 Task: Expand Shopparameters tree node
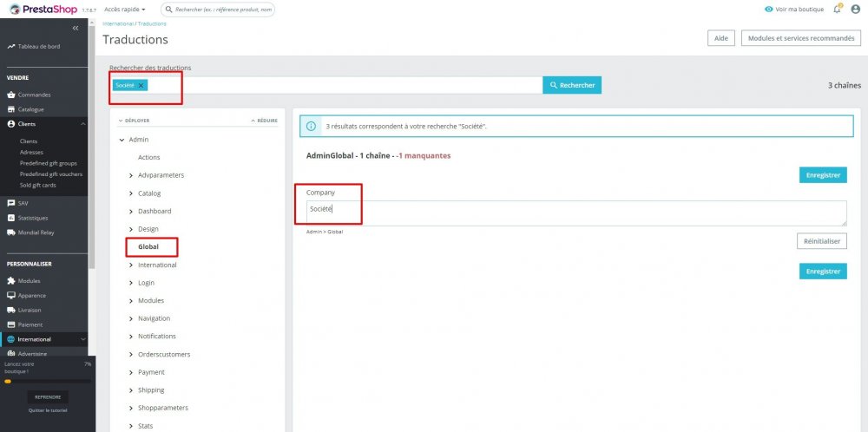(x=131, y=408)
